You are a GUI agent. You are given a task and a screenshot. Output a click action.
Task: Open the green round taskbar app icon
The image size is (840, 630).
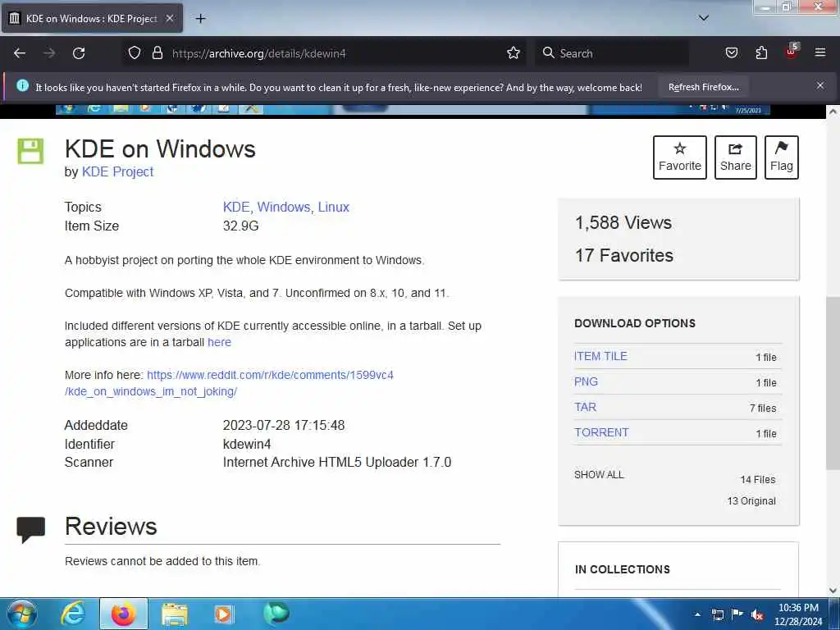(x=276, y=613)
